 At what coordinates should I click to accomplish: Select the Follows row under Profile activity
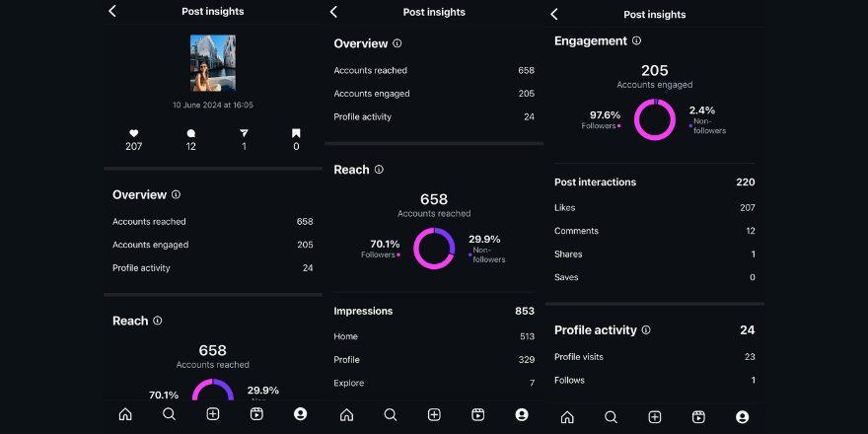(654, 380)
